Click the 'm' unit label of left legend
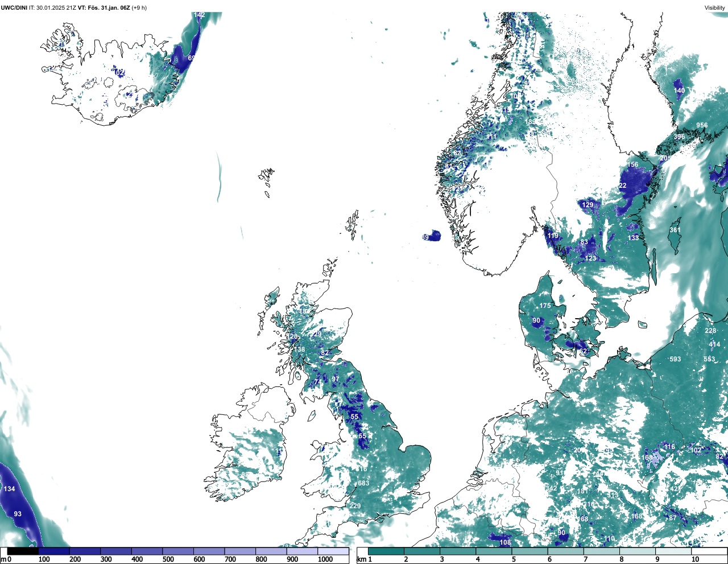 click(3, 559)
